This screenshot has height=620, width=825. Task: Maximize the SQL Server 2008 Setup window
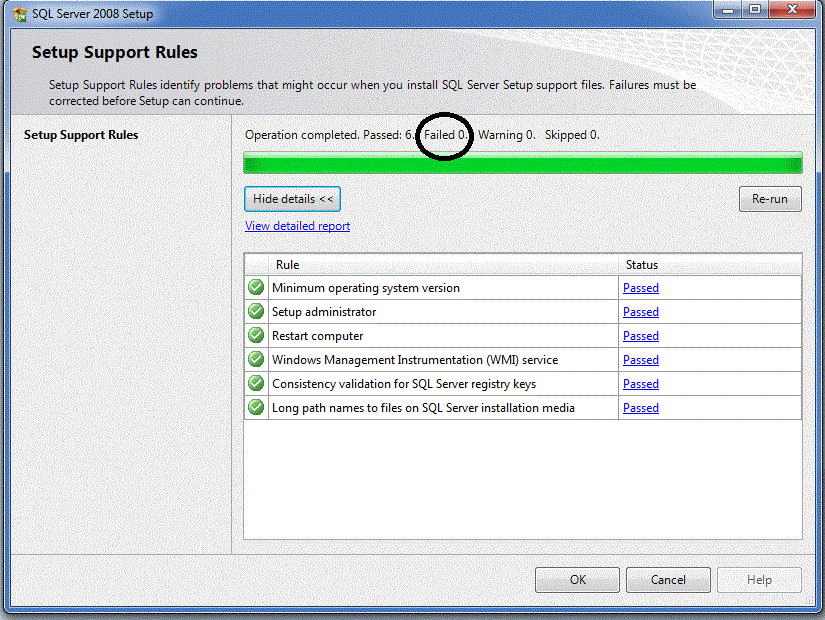[755, 9]
